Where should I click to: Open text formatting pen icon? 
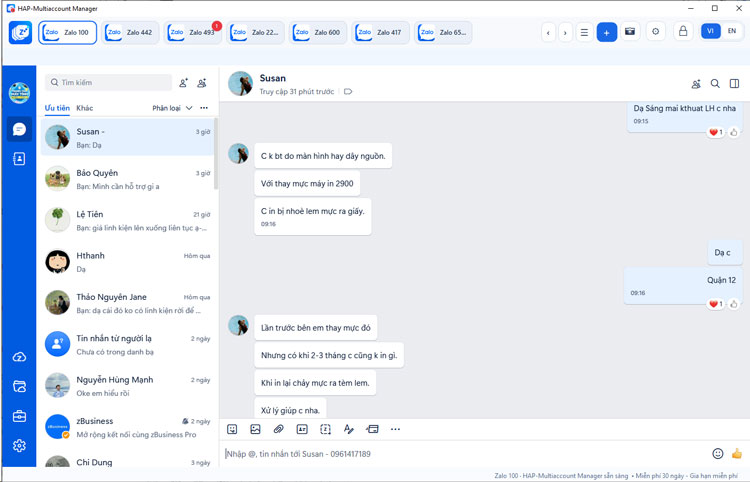click(x=348, y=429)
